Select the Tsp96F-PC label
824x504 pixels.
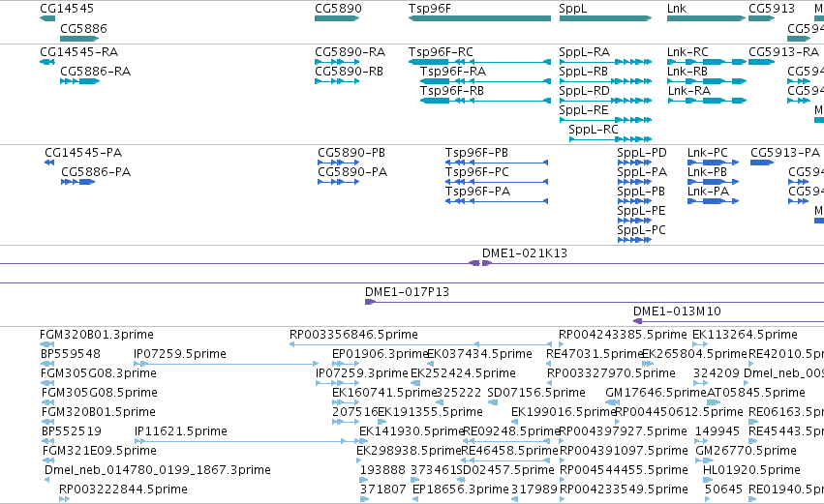coord(477,172)
